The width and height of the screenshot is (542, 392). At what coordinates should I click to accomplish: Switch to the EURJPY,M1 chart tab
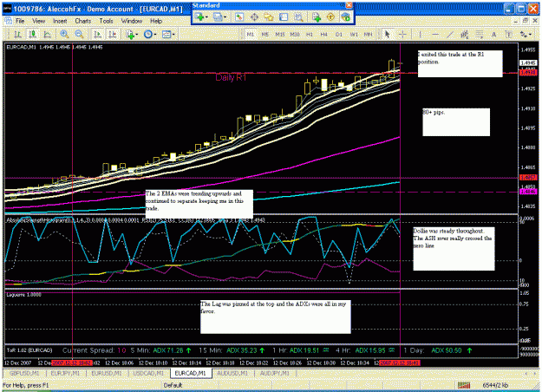point(65,373)
